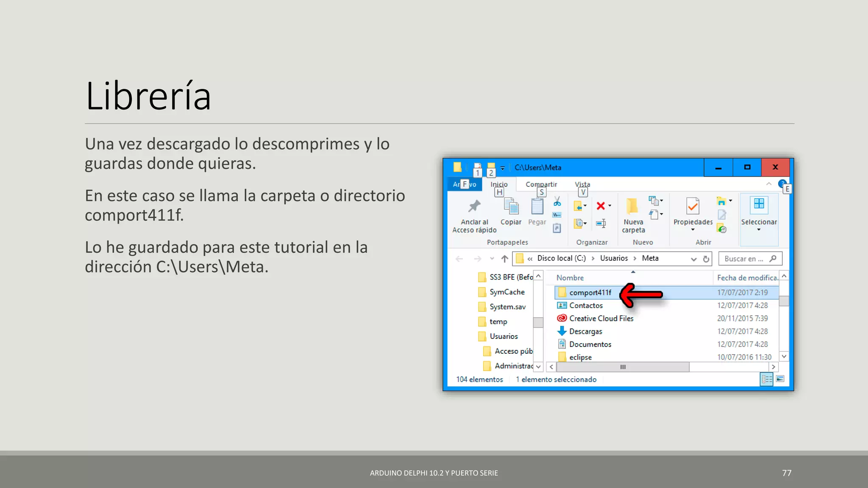The width and height of the screenshot is (868, 488).
Task: Click the copy path icon below the scissors
Action: [x=557, y=215]
